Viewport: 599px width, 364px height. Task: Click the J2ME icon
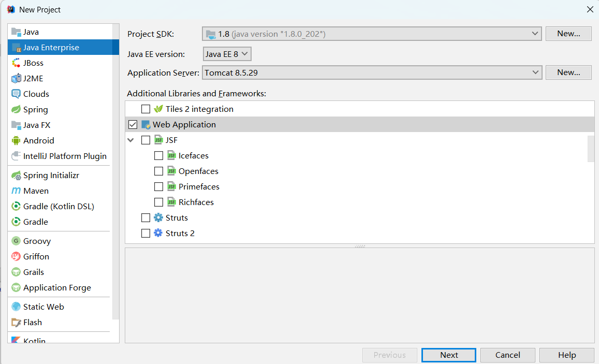tap(16, 78)
